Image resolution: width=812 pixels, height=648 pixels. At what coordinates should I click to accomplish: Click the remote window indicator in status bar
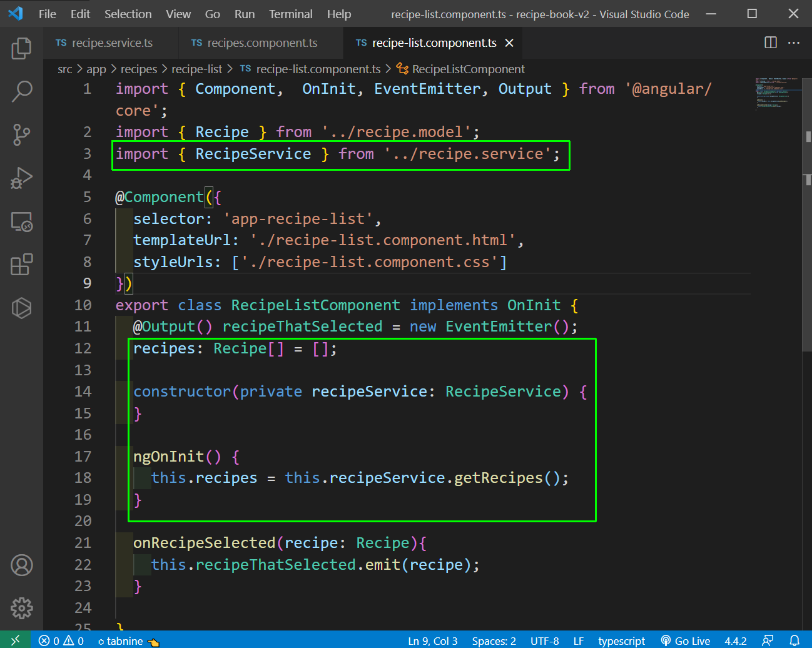15,640
